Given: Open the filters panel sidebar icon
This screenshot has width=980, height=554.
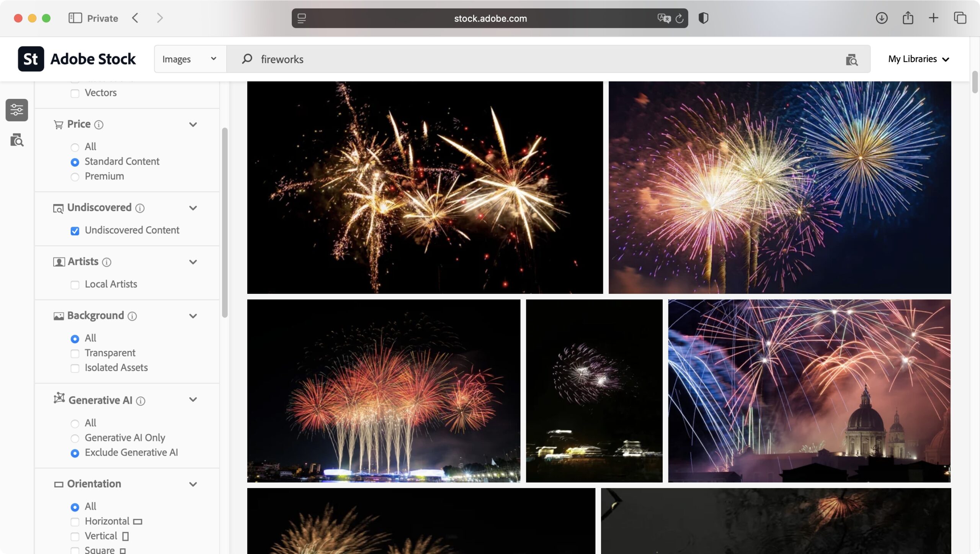Looking at the screenshot, I should point(17,110).
